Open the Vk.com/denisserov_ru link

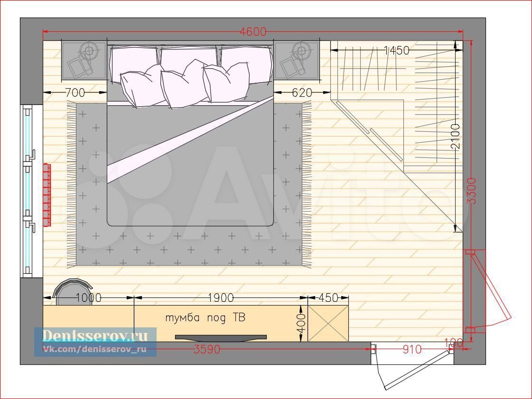[95, 349]
